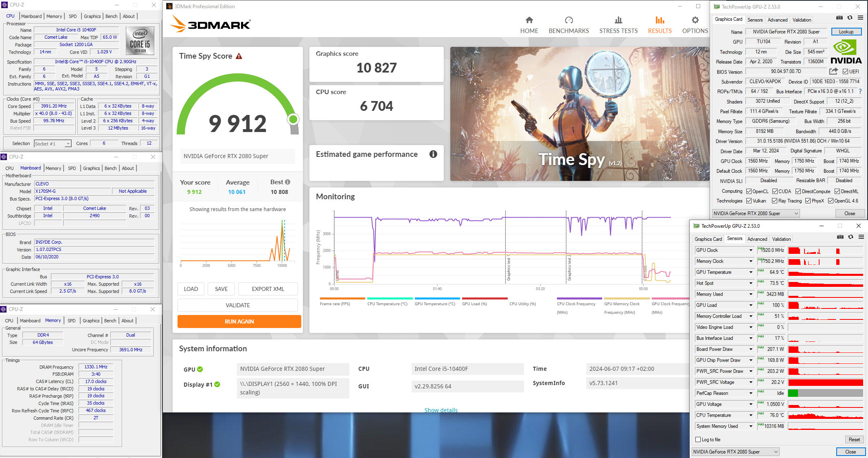Click the GPU-Z screenshot camera icon

coord(839,18)
